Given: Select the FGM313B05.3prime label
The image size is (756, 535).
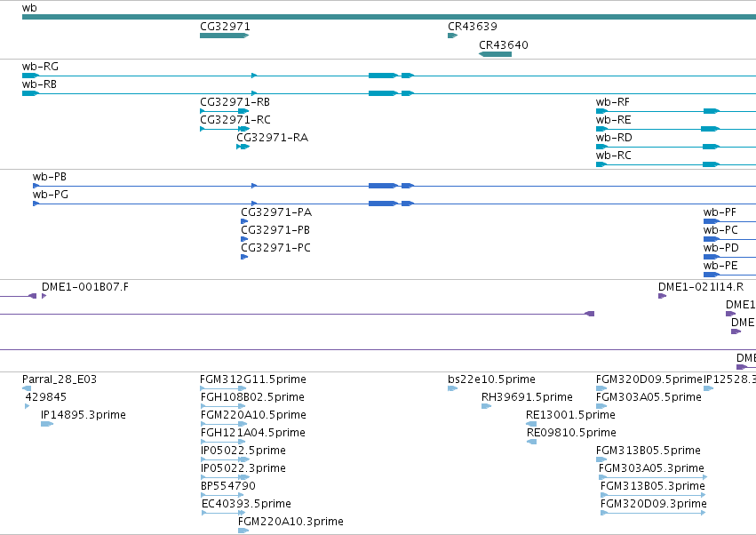Looking at the screenshot, I should pyautogui.click(x=653, y=486).
